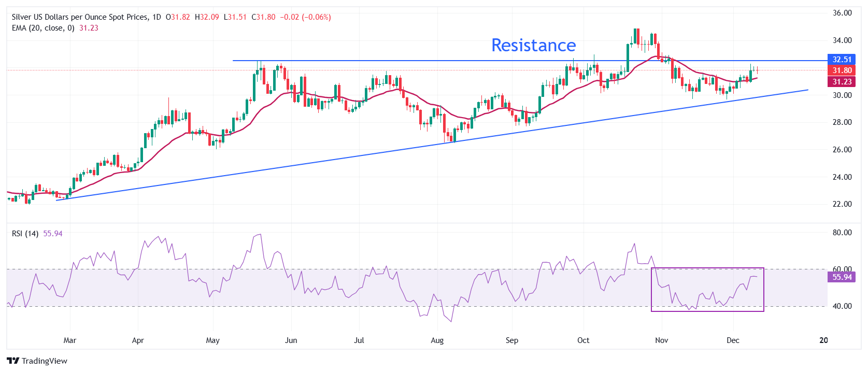Select the horizontal blue resistance line
The image size is (868, 372).
[415, 61]
